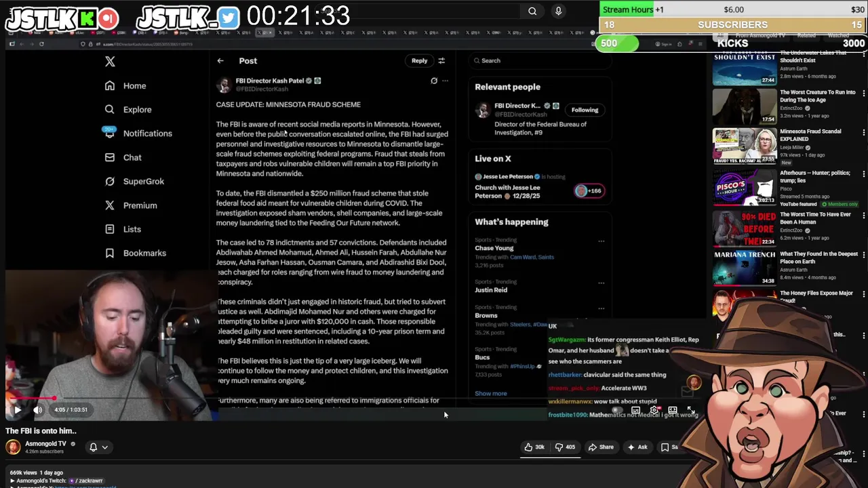Viewport: 868px width, 488px height.
Task: Open the zackrawrr Twitch link
Action: pos(88,481)
